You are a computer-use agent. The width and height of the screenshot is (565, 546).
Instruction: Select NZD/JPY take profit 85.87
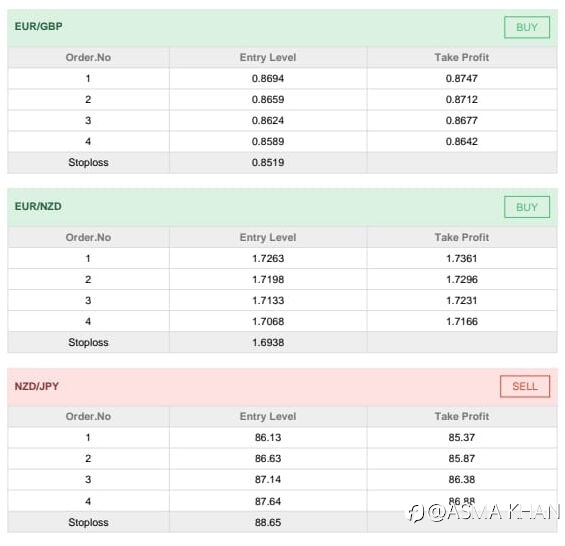click(x=462, y=458)
